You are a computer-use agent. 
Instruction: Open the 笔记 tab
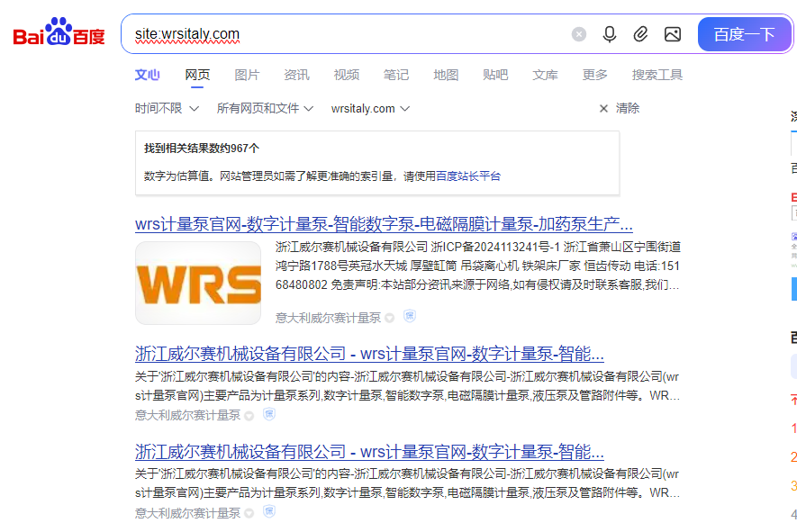(x=396, y=75)
